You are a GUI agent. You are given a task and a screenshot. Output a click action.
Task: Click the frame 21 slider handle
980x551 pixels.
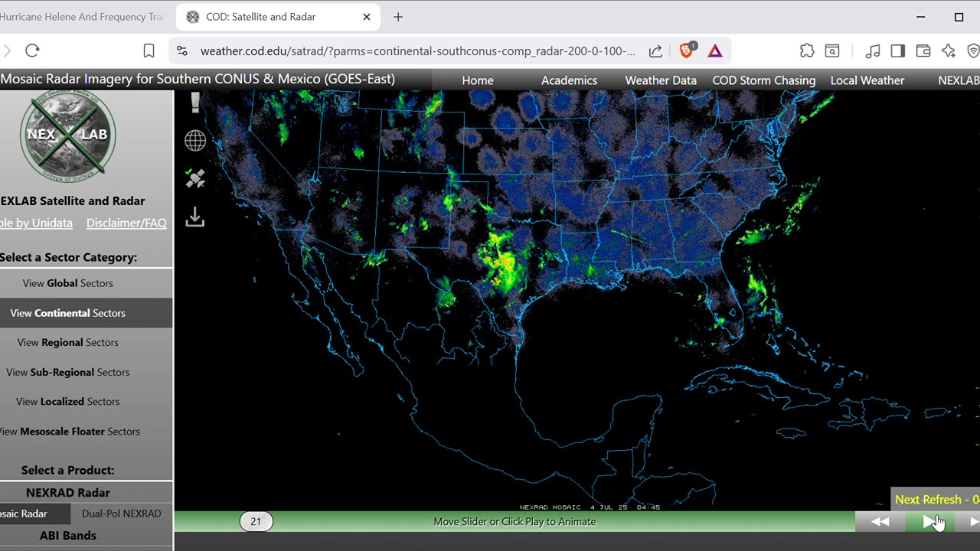(256, 522)
